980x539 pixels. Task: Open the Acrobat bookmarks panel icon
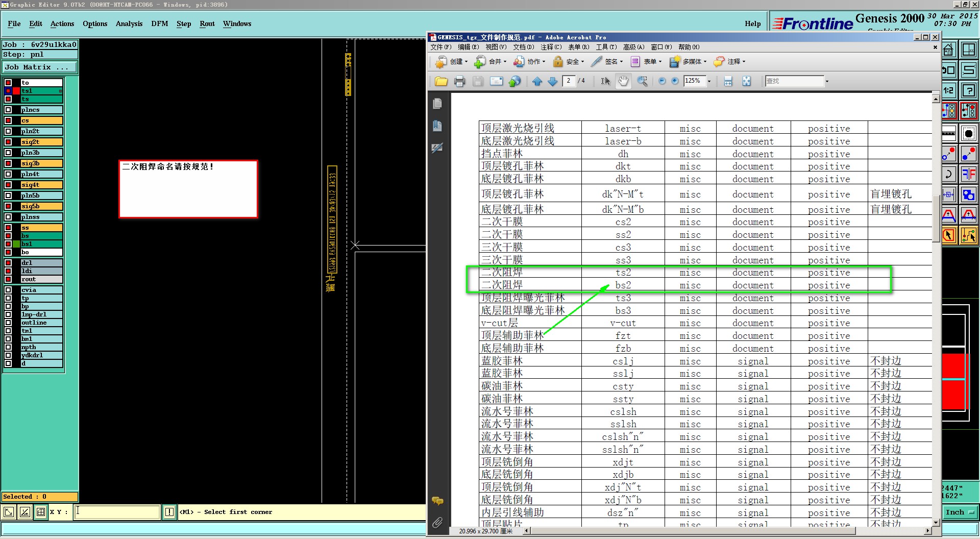click(437, 126)
